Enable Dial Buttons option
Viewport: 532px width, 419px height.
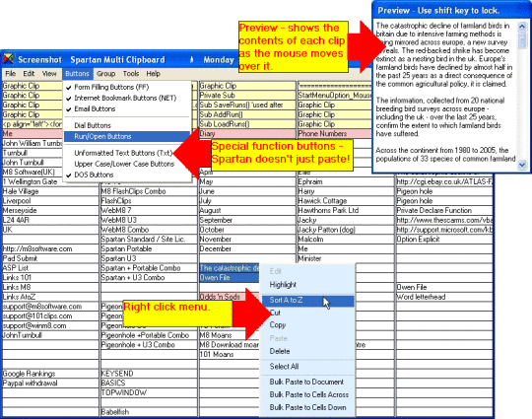pyautogui.click(x=127, y=125)
